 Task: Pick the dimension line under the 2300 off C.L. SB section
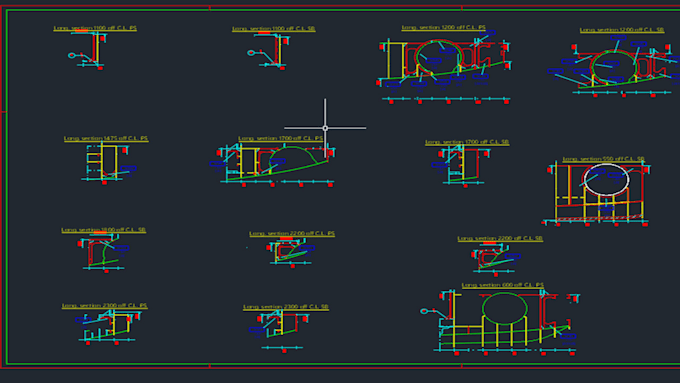point(282,347)
